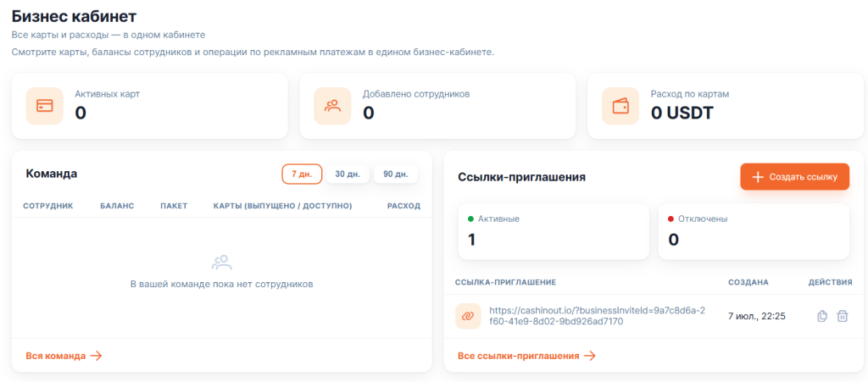Click the Карты (выпущено / доступно) column header
The image size is (868, 382).
(x=283, y=206)
